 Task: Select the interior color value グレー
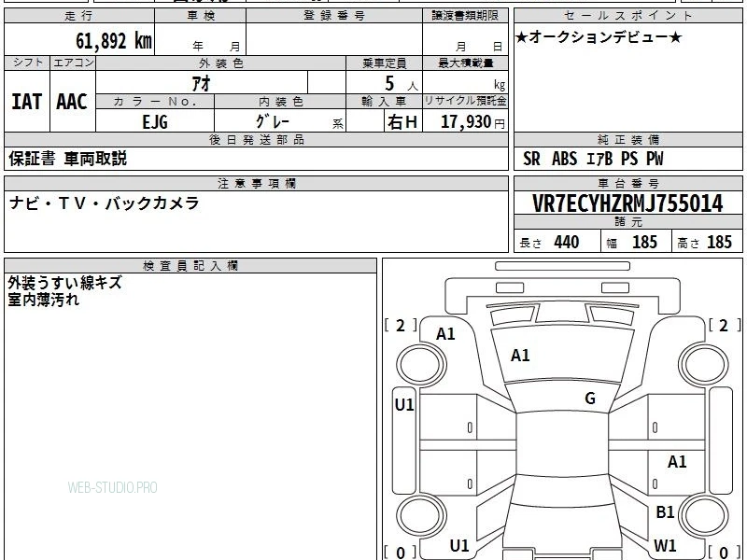pyautogui.click(x=273, y=121)
